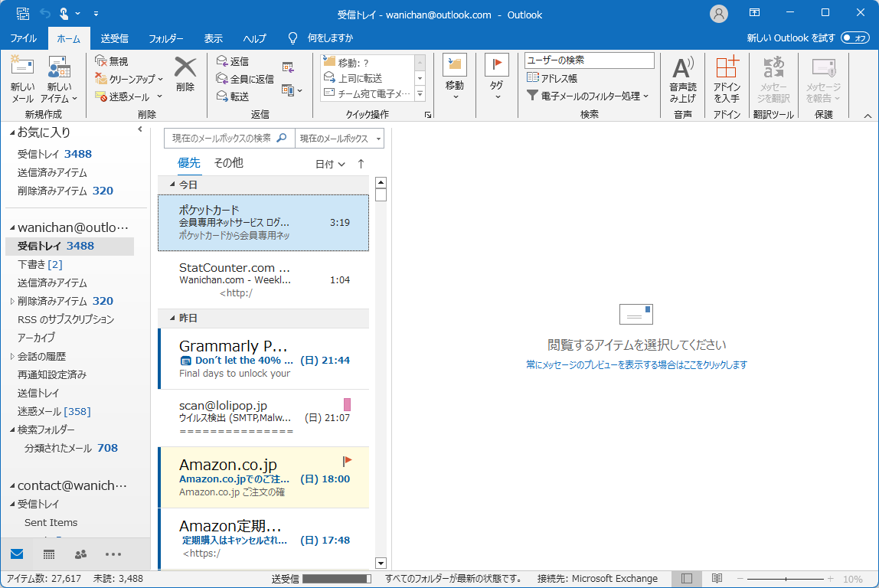Reply using the 返信 button
879x588 pixels.
233,61
